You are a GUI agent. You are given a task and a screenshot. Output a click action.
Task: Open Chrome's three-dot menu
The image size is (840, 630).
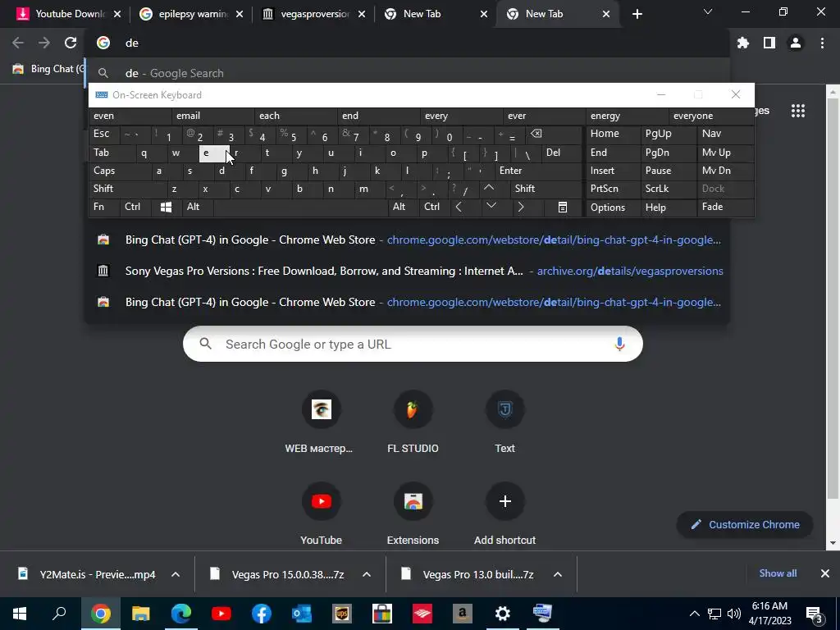[822, 43]
